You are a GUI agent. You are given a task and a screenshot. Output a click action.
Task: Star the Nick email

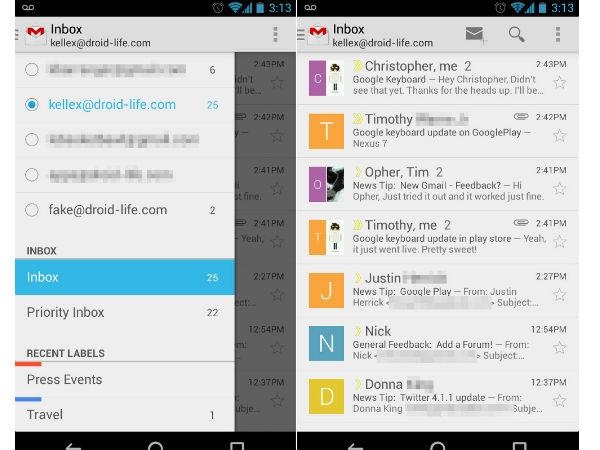pyautogui.click(x=559, y=347)
